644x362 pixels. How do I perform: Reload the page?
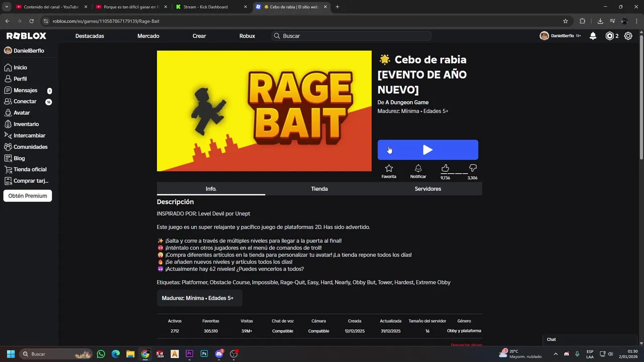31,21
